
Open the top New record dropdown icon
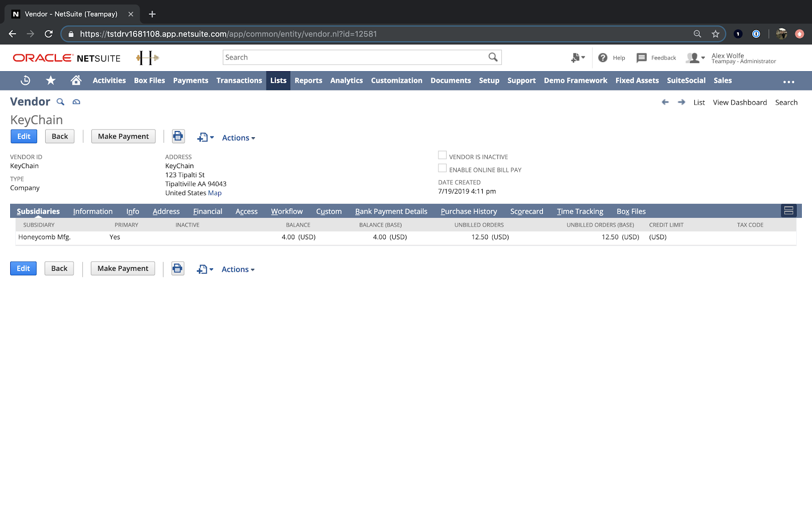pos(206,137)
